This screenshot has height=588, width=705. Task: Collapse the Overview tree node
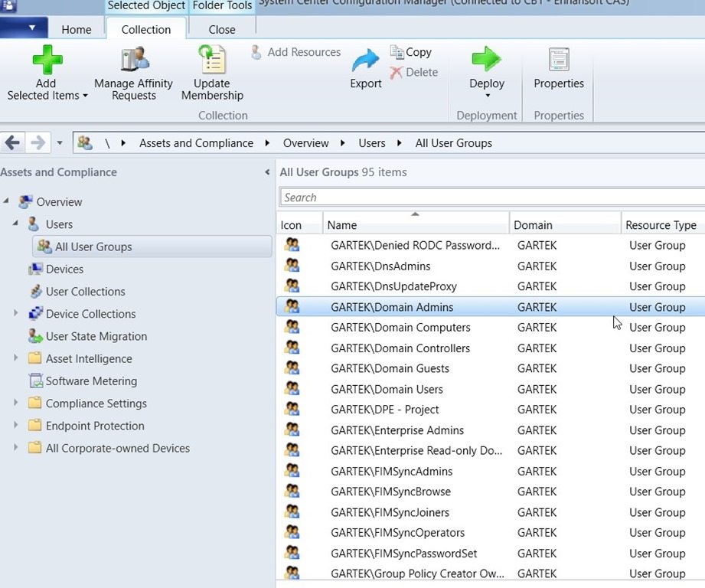click(x=6, y=201)
